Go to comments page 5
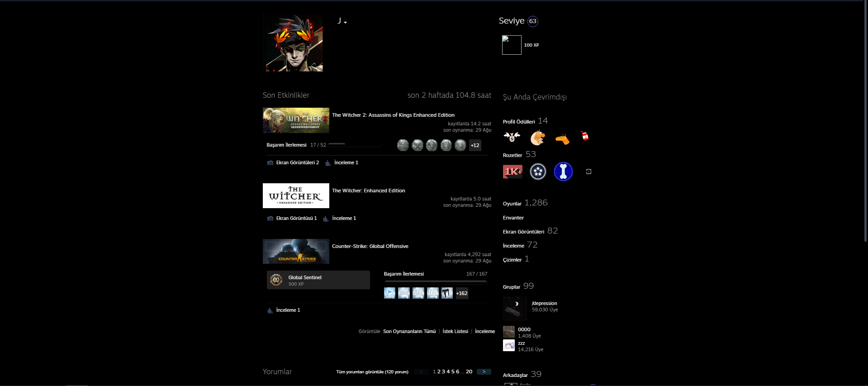Image resolution: width=868 pixels, height=386 pixels. [x=453, y=372]
